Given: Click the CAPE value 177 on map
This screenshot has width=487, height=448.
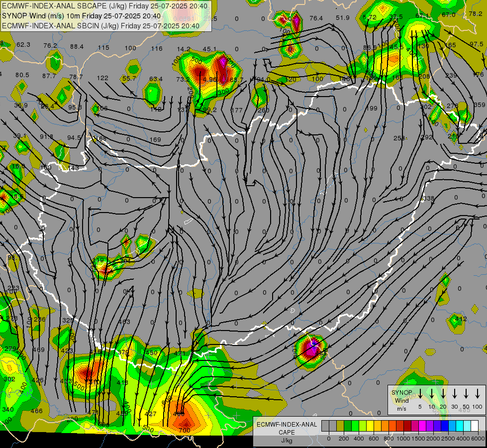Looking at the screenshot, I should 237,111.
